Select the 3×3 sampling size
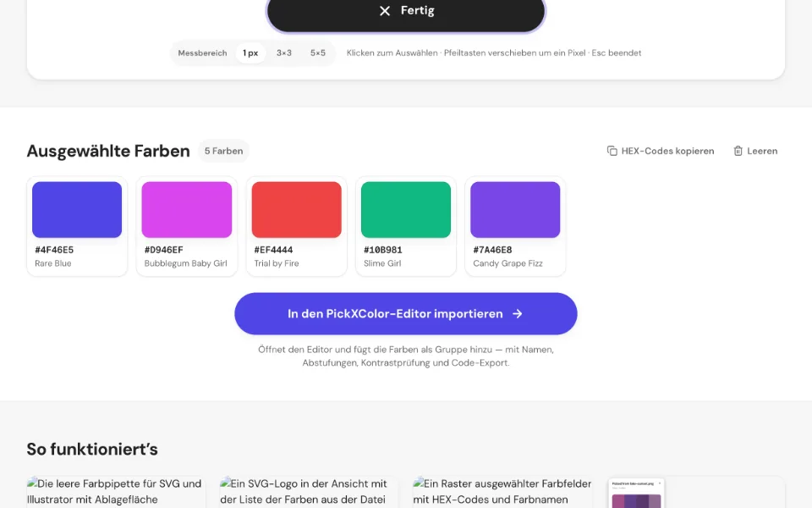This screenshot has height=508, width=812. click(284, 52)
